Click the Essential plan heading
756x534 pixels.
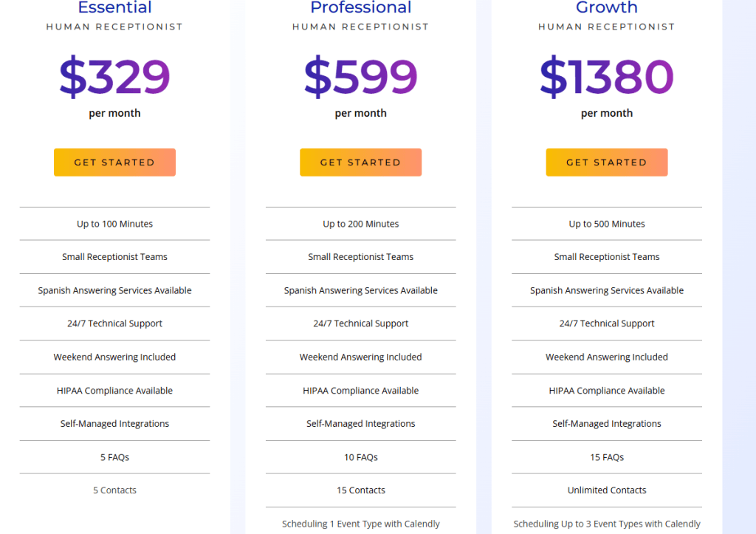point(114,8)
